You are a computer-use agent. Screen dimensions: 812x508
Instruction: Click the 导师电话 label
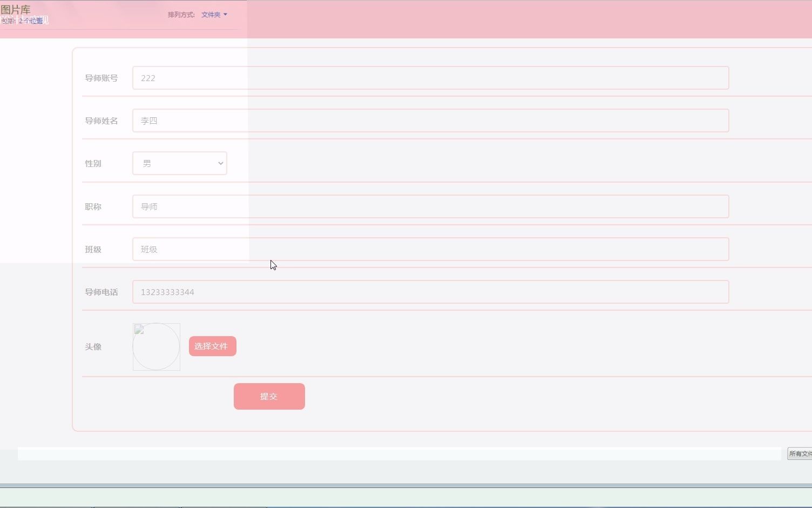[101, 292]
